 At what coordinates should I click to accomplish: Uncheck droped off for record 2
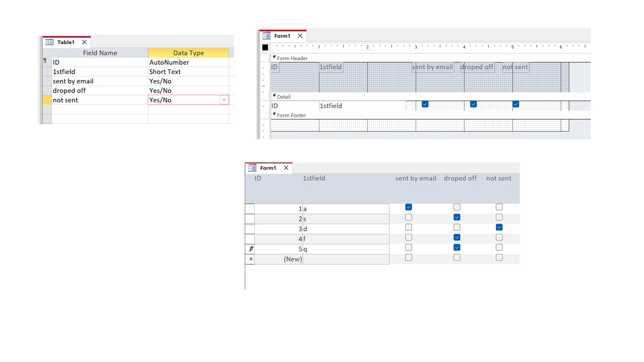[456, 217]
